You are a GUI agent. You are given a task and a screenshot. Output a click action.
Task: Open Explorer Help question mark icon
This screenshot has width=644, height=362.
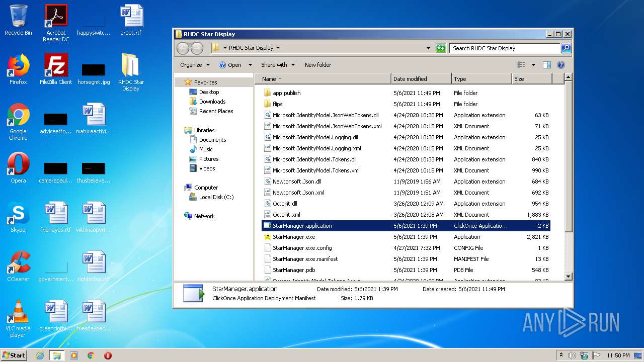pos(561,65)
